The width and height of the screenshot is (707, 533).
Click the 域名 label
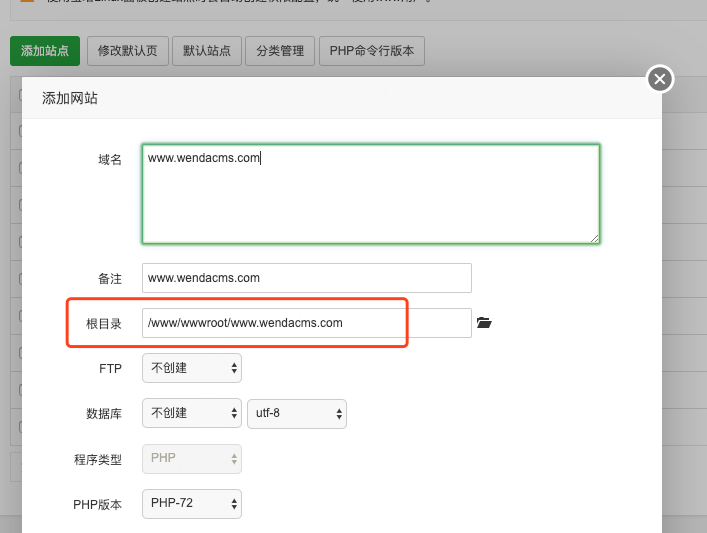click(x=110, y=159)
